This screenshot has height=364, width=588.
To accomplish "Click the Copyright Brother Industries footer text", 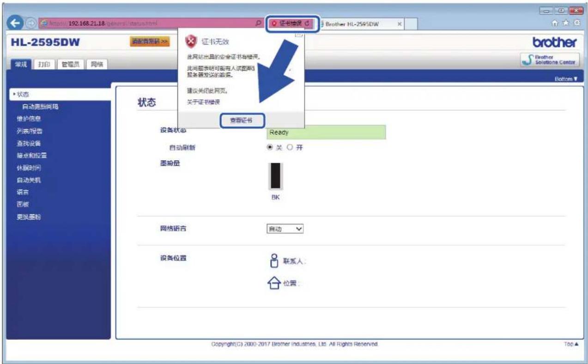I will point(295,344).
